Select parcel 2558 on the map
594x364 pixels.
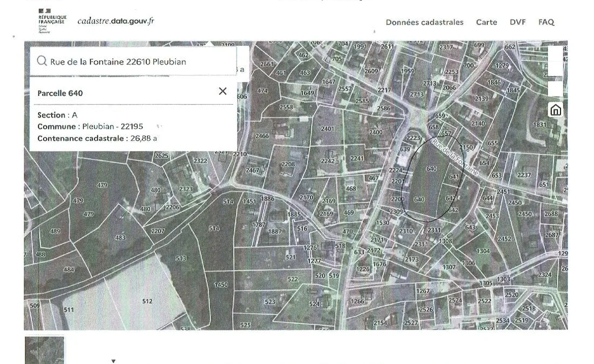click(x=286, y=107)
